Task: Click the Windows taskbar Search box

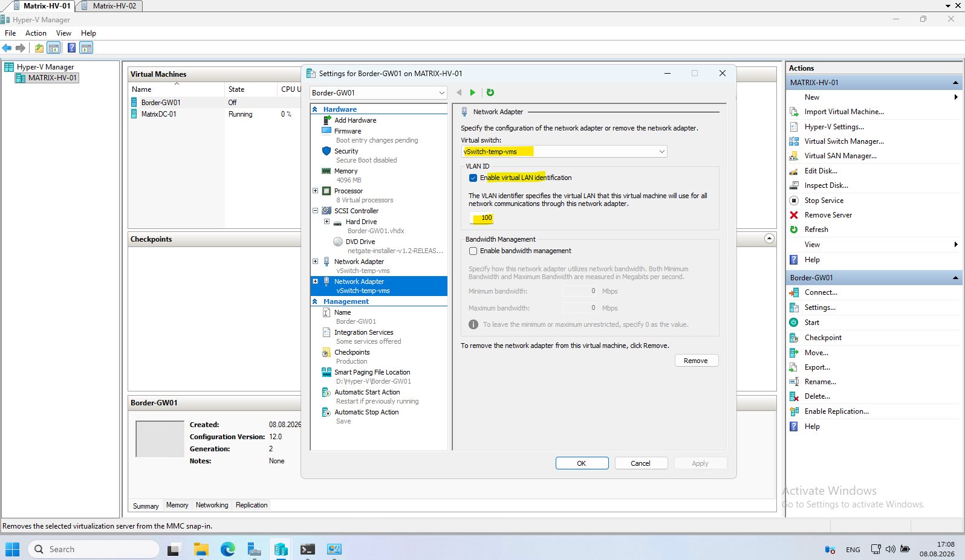Action: click(x=94, y=549)
